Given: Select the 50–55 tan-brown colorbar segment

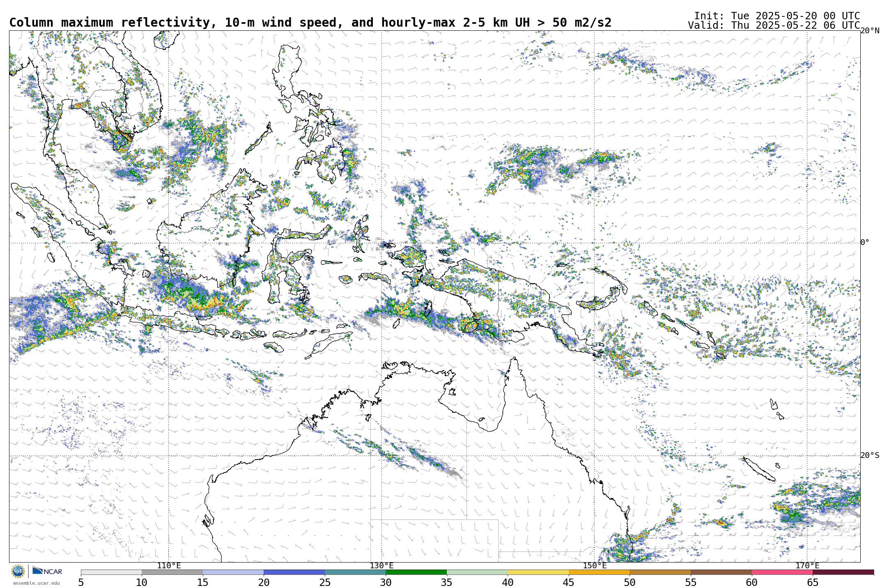Looking at the screenshot, I should 660,572.
